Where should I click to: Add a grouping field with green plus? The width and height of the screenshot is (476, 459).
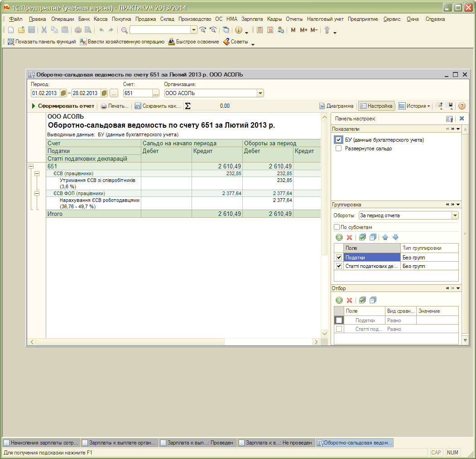(x=339, y=237)
